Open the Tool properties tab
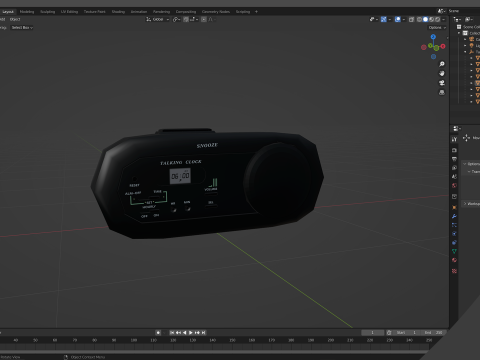This screenshot has height=360, width=480. 454,139
